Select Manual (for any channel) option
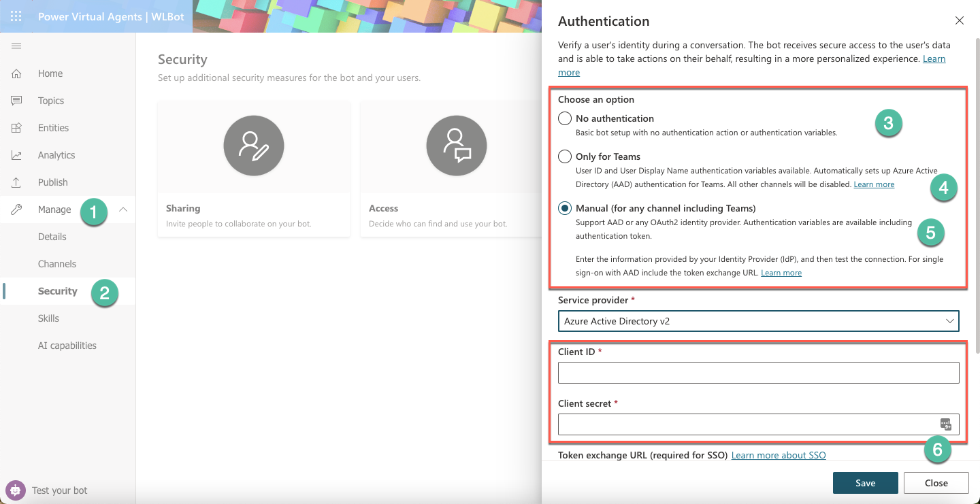Viewport: 980px width, 504px height. tap(565, 208)
